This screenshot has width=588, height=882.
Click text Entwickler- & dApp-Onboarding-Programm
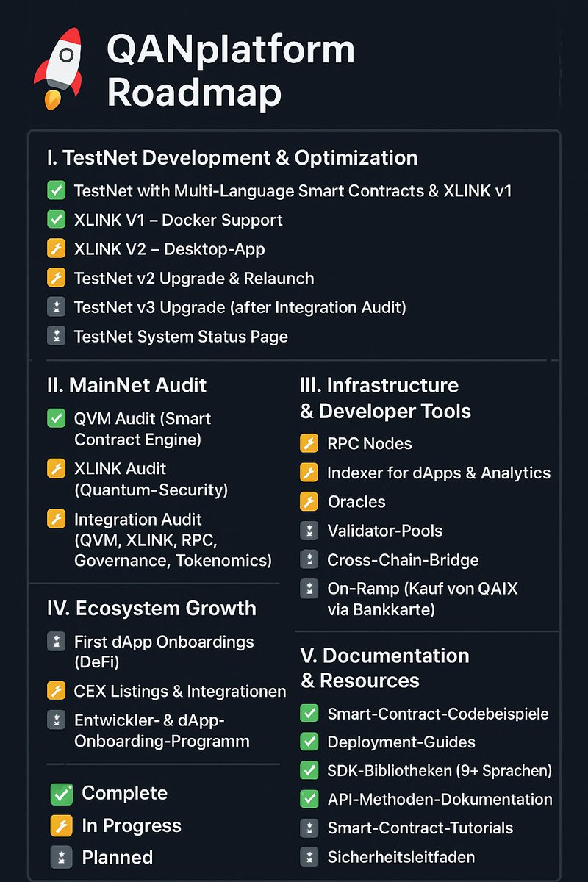(x=162, y=731)
